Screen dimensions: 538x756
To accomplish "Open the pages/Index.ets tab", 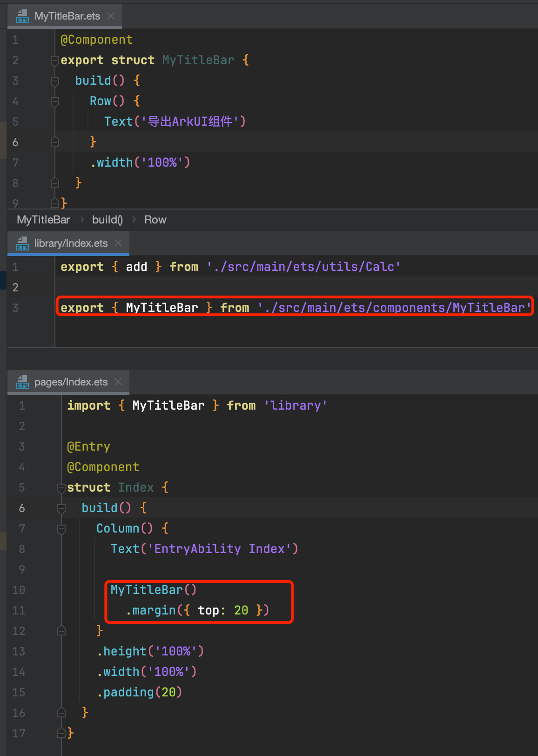I will click(x=68, y=382).
